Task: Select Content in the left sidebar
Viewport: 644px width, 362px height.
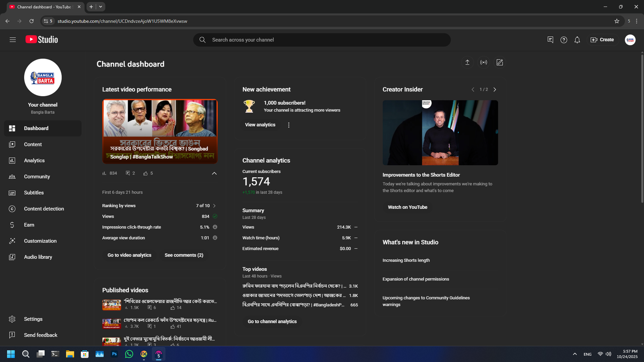Action: click(33, 144)
